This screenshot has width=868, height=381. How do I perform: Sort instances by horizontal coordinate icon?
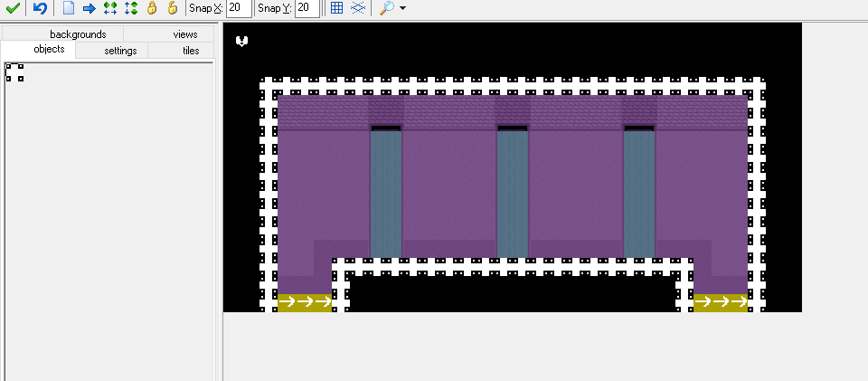pos(109,8)
